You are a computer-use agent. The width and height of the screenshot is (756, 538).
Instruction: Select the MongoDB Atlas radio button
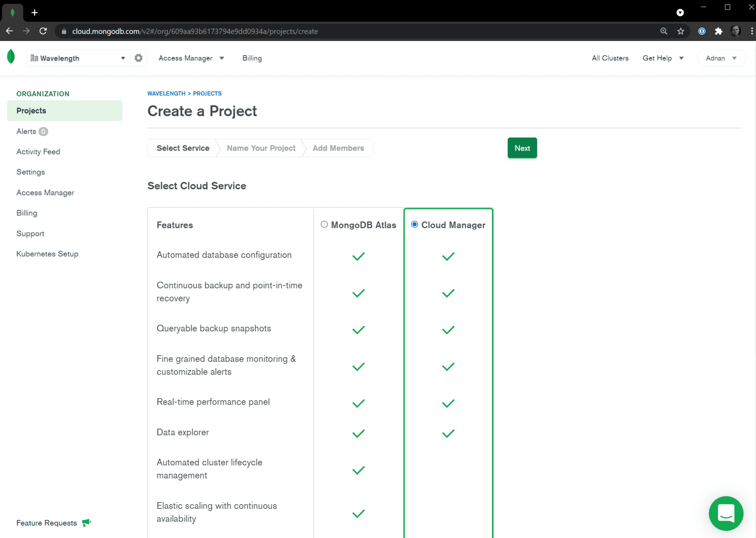pyautogui.click(x=324, y=225)
